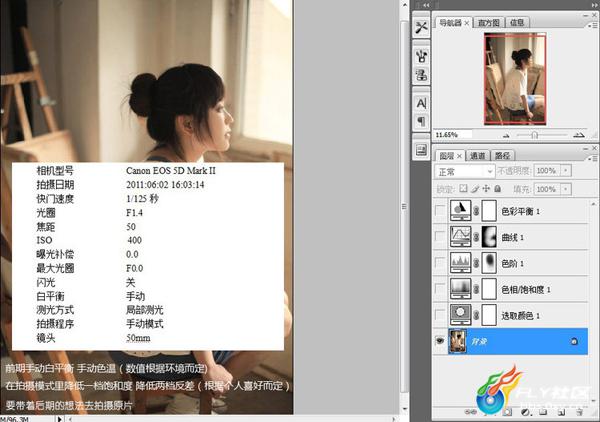Switch to the 路径 tab

(x=502, y=156)
